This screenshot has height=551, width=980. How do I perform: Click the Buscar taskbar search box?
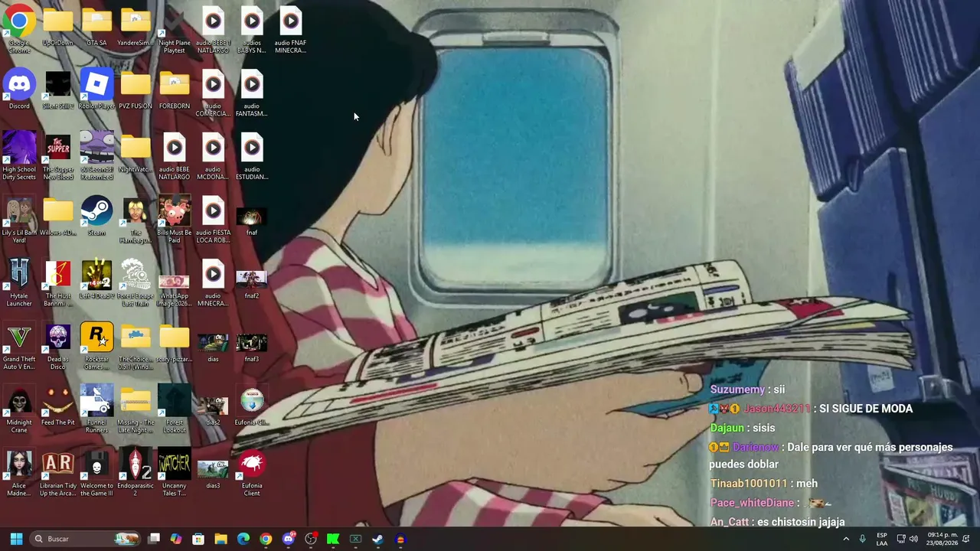click(x=86, y=539)
